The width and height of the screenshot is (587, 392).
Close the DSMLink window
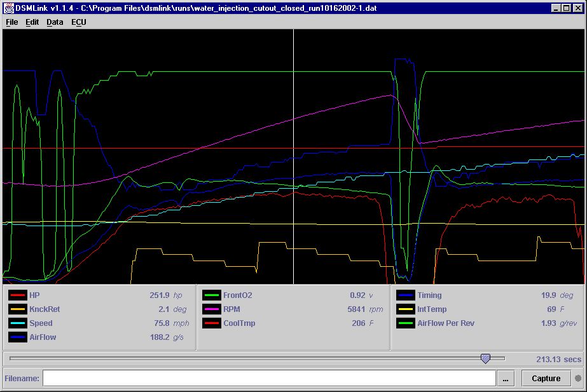pos(577,8)
